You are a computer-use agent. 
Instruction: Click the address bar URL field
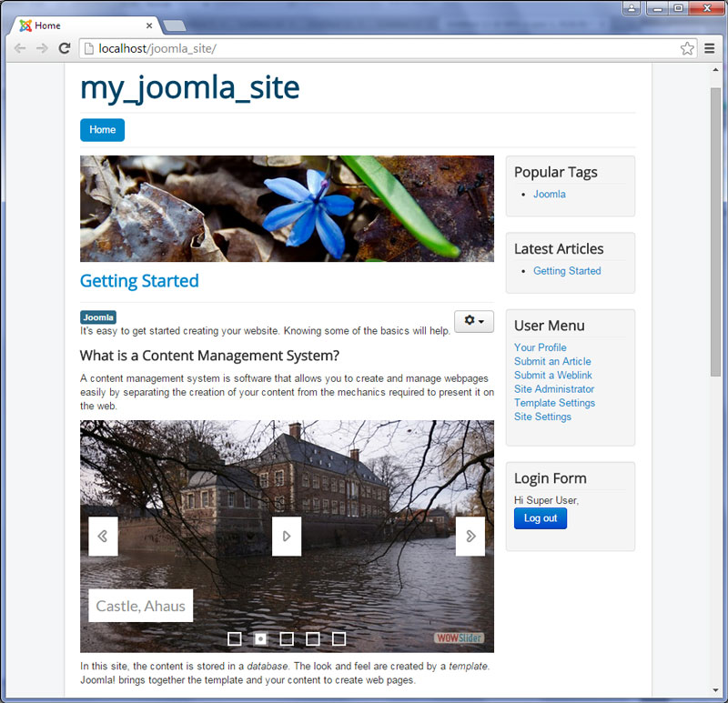(388, 48)
